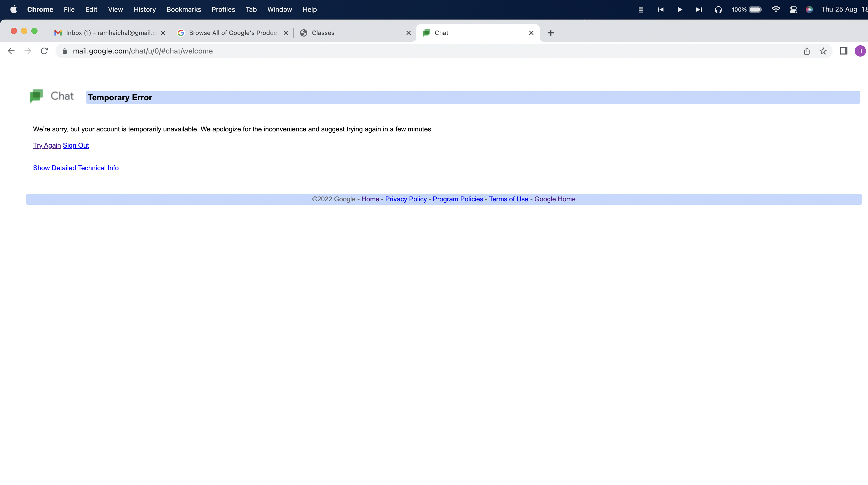Open macOS Control Center icon

(793, 10)
